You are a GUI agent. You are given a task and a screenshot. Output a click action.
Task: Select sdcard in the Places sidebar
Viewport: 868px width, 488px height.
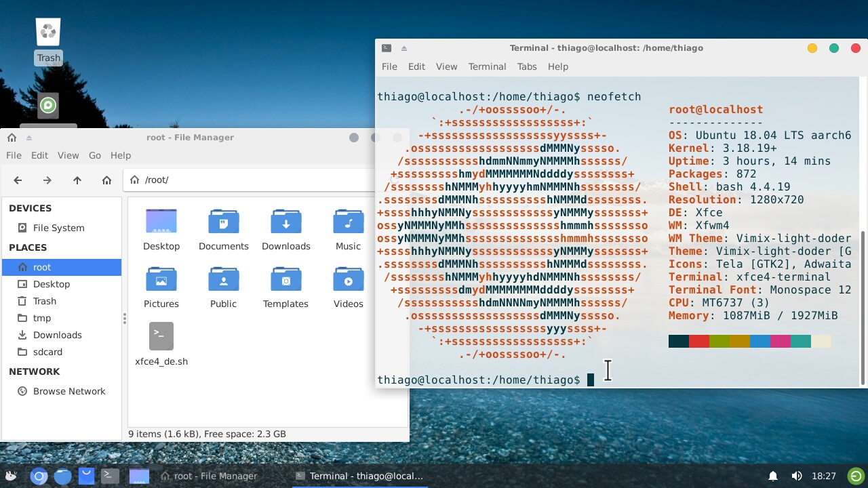point(47,352)
